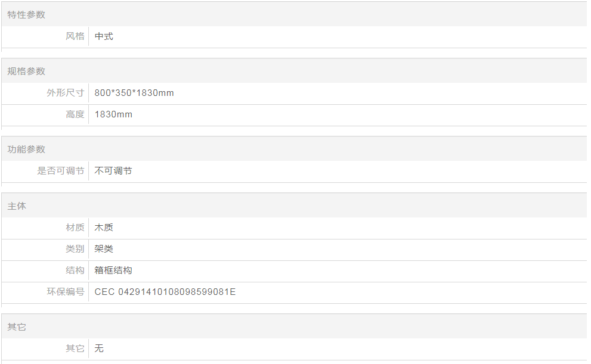
Task: Select the 环保编号 row label
Action: pyautogui.click(x=66, y=292)
